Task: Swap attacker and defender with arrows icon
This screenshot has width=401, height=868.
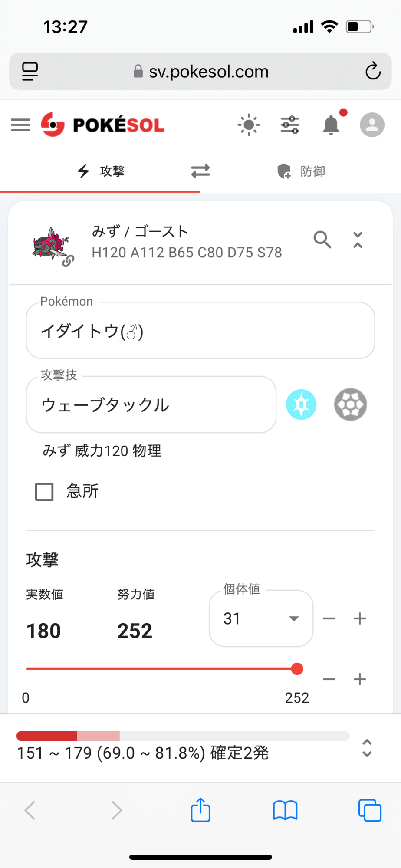Action: click(200, 171)
